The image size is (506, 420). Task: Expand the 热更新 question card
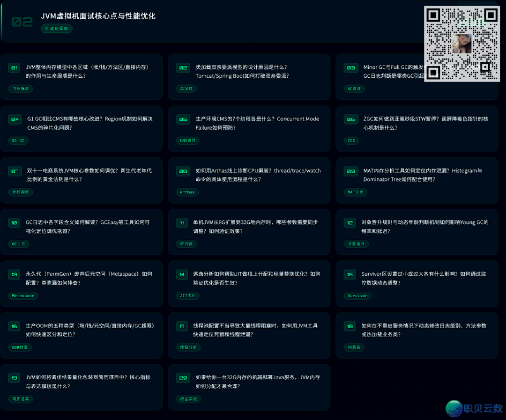(x=417, y=336)
